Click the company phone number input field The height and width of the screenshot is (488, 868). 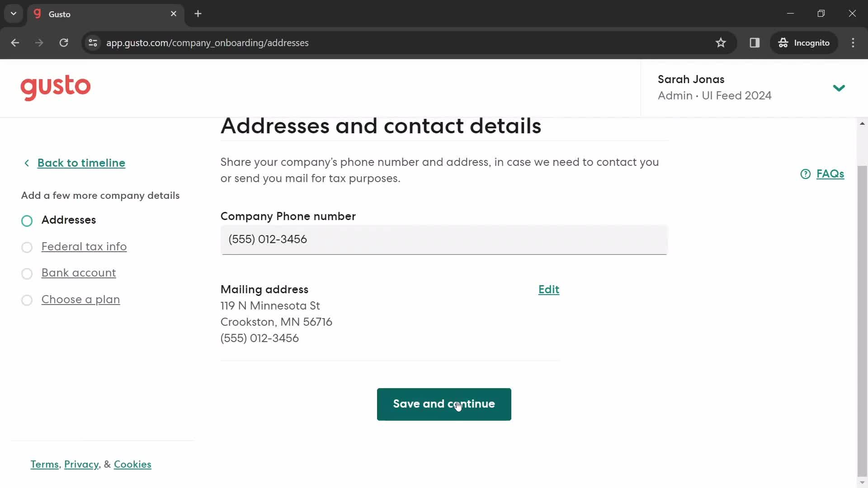click(443, 239)
